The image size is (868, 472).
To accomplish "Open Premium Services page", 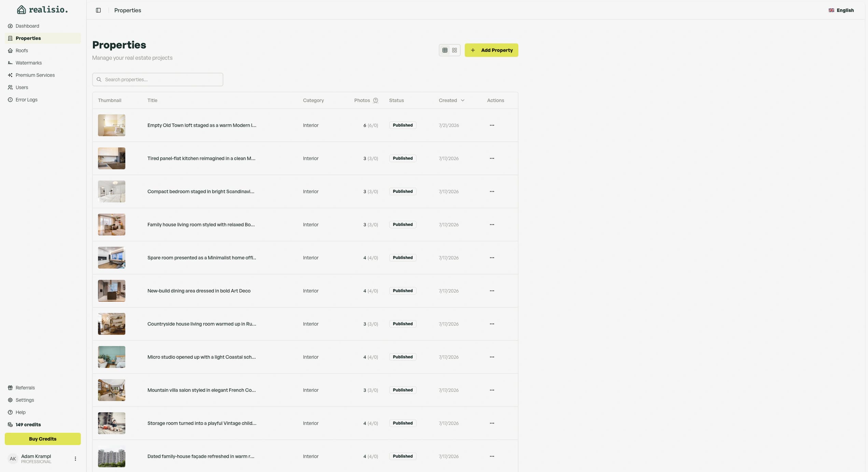I will [43, 75].
